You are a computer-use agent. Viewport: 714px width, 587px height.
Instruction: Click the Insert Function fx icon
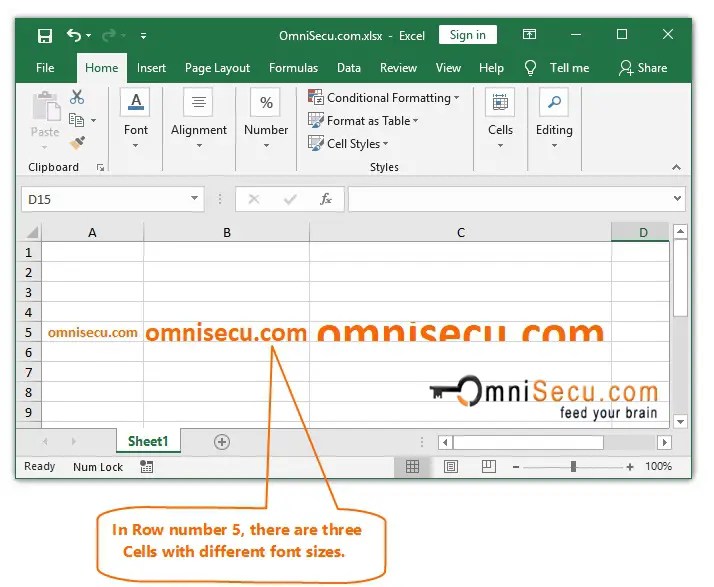326,199
